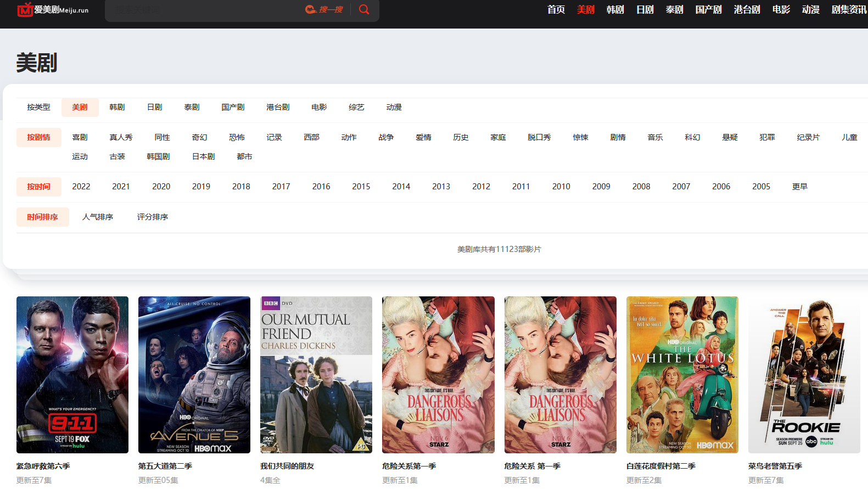Sort by 人气排序

coord(98,217)
